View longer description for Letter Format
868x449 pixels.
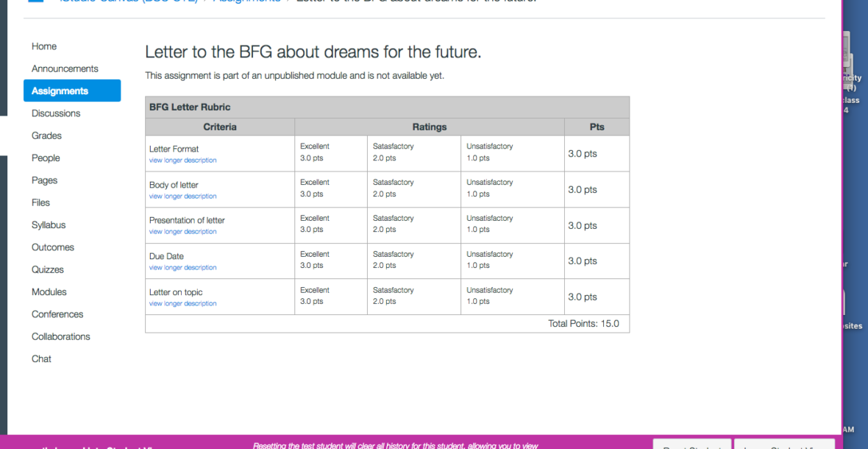click(x=182, y=160)
